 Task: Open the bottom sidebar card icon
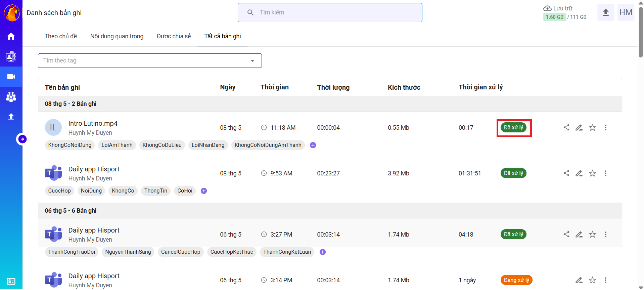[11, 281]
